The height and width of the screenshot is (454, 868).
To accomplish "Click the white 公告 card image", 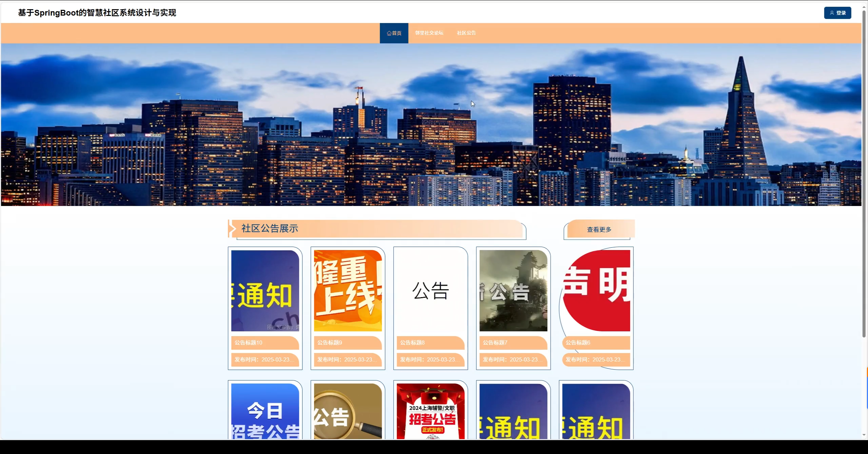I will [x=430, y=290].
